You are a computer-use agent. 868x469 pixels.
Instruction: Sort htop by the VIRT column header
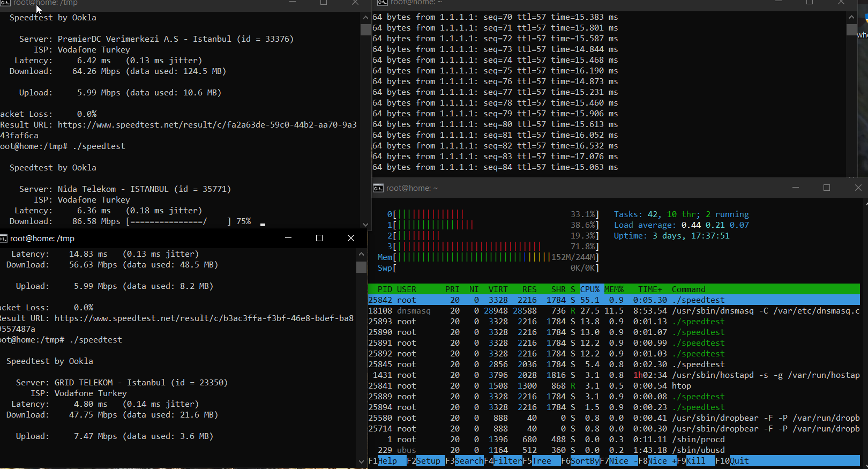[498, 289]
